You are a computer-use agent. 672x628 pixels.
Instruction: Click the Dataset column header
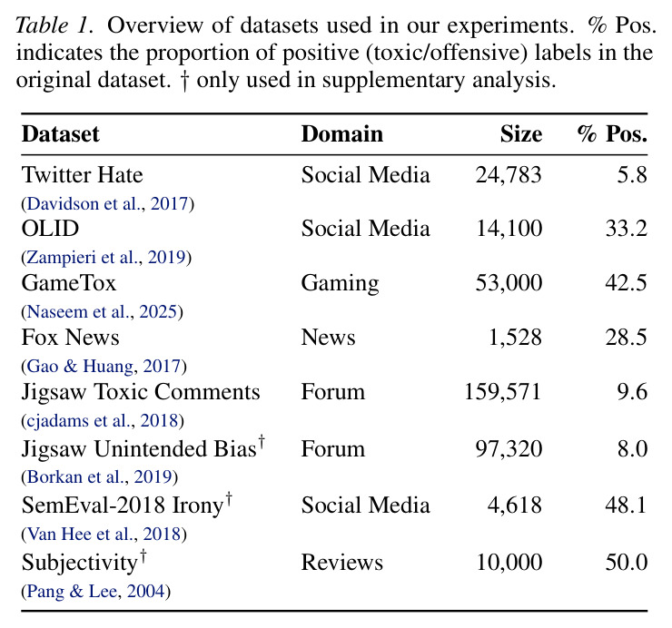pyautogui.click(x=61, y=134)
